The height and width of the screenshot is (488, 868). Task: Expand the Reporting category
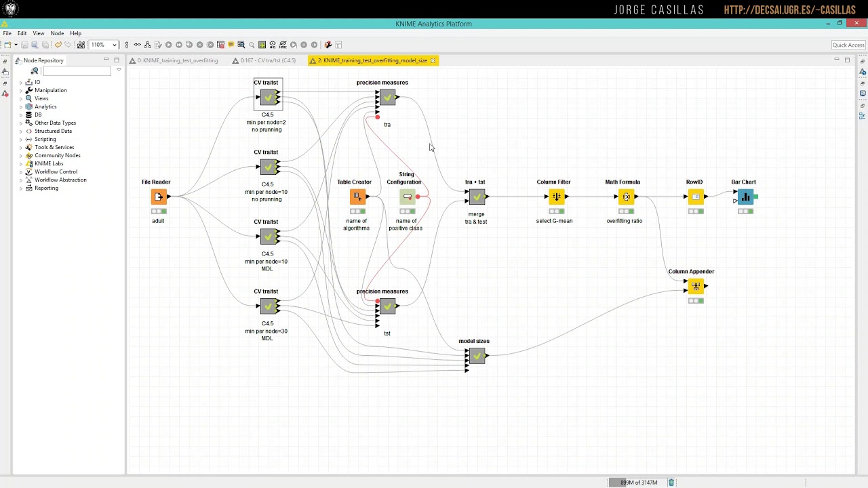[x=20, y=188]
